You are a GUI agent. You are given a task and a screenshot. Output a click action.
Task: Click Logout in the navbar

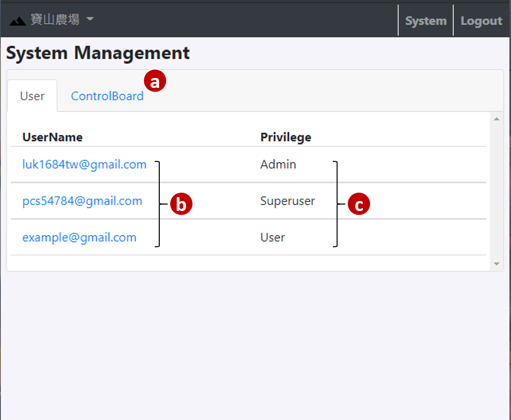click(x=481, y=21)
